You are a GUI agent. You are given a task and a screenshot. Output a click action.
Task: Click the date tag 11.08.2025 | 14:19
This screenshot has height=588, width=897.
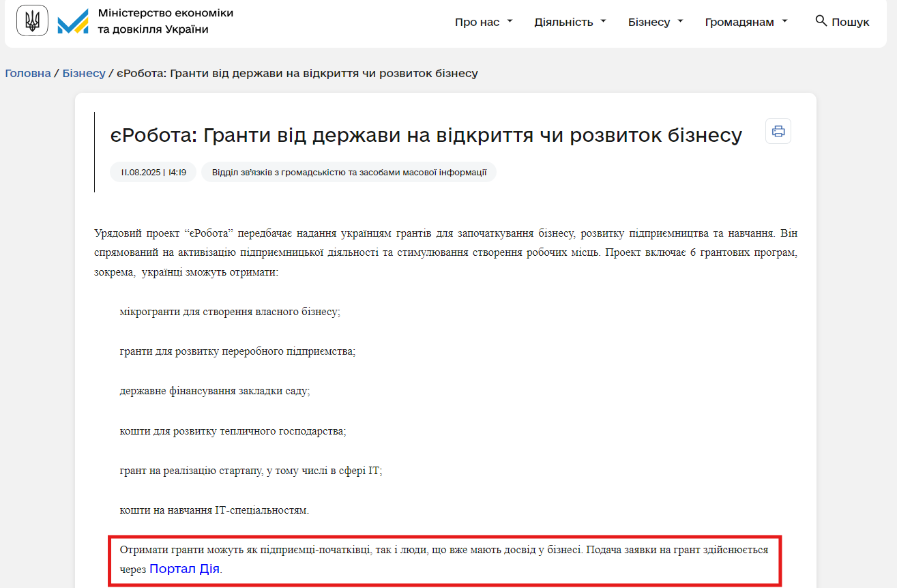point(153,172)
